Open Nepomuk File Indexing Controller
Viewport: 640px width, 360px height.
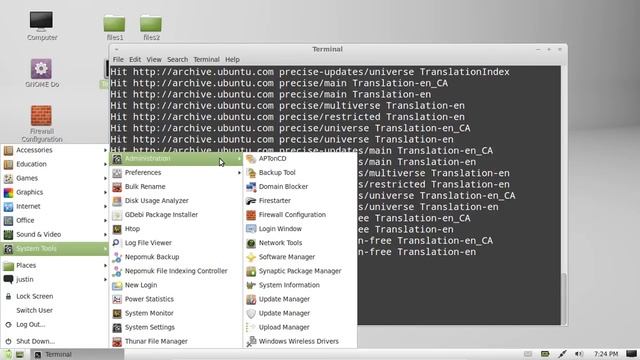176,271
